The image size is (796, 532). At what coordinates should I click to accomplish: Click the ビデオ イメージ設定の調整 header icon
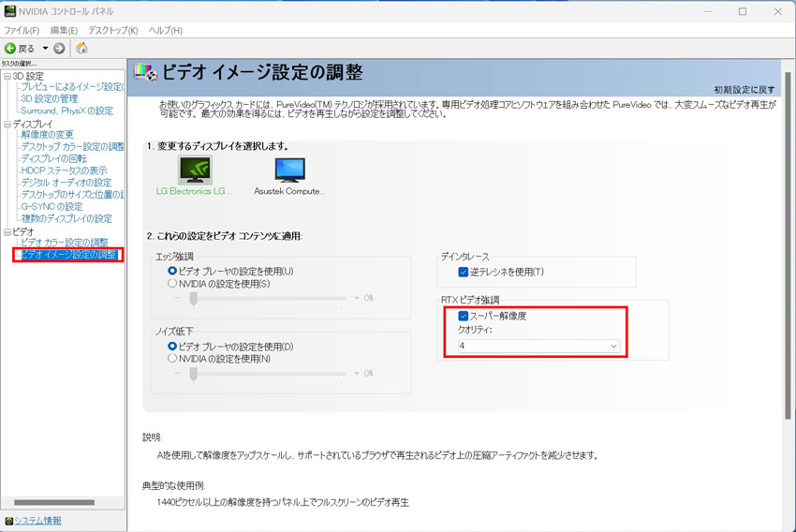pos(146,72)
